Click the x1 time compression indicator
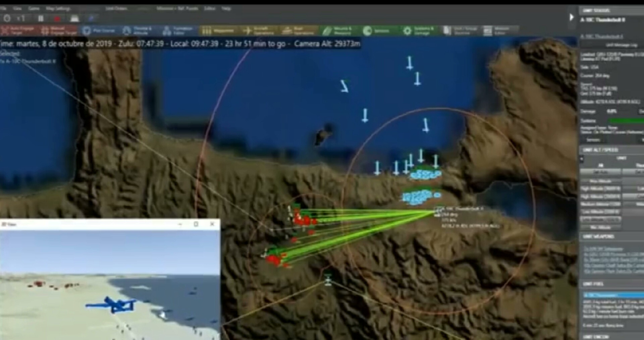Viewport: 644px width, 340px height. coord(21,18)
